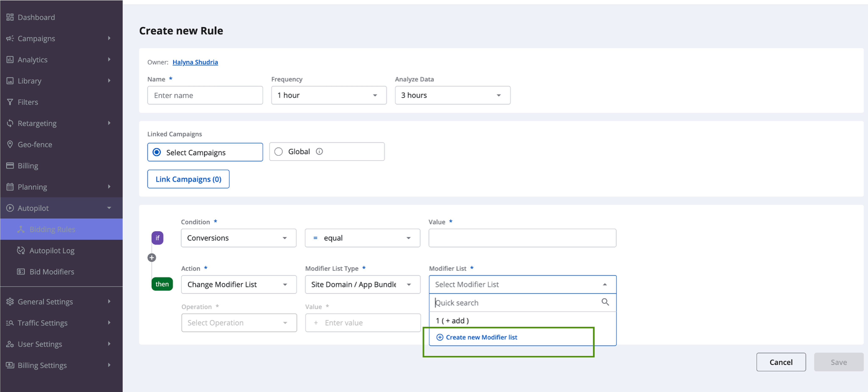Click the Dashboard grid icon
This screenshot has width=868, height=392.
[x=10, y=17]
